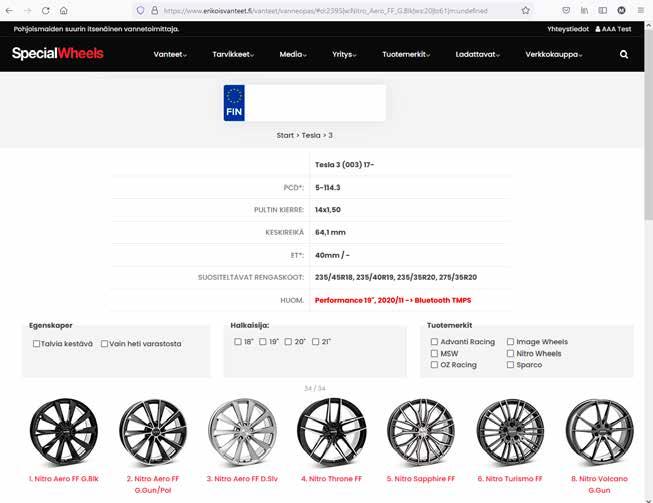
Task: Expand the Verkkokauppa menu
Action: (553, 54)
